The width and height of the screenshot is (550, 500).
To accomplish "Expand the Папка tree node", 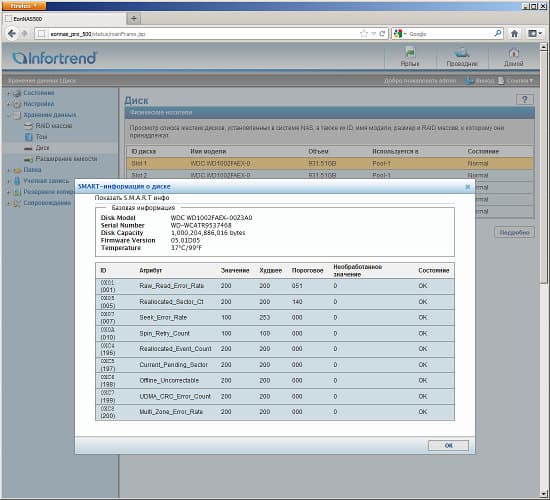I will tap(9, 170).
